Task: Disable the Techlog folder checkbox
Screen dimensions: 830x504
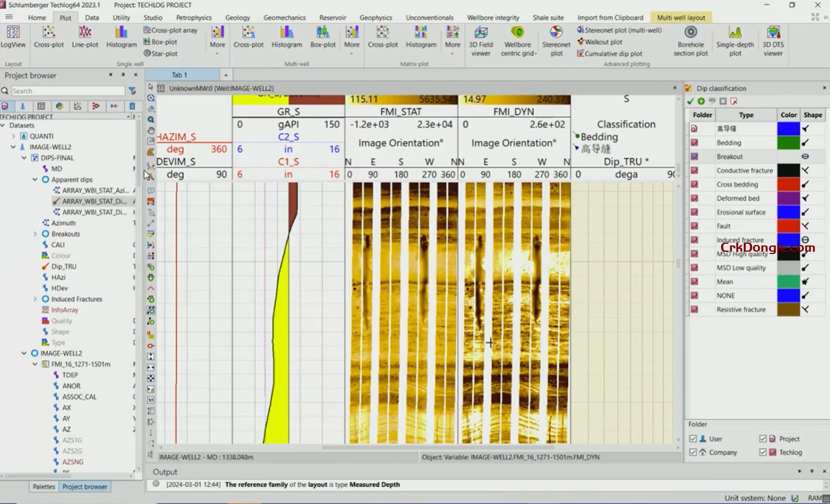Action: [763, 452]
